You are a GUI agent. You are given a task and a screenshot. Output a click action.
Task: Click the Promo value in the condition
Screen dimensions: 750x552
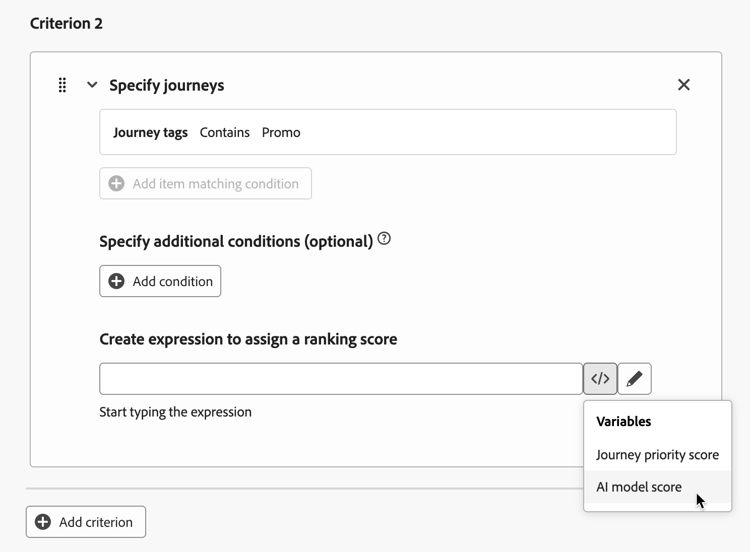[281, 132]
